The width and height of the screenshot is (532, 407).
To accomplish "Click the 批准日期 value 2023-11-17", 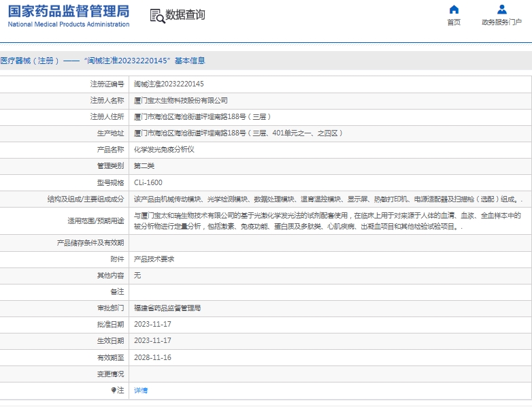I will pos(152,324).
